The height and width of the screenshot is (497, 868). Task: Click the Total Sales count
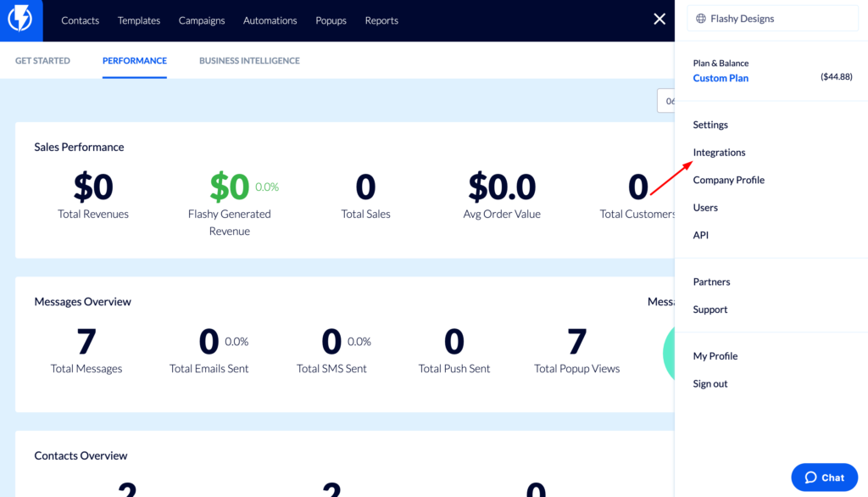click(365, 187)
